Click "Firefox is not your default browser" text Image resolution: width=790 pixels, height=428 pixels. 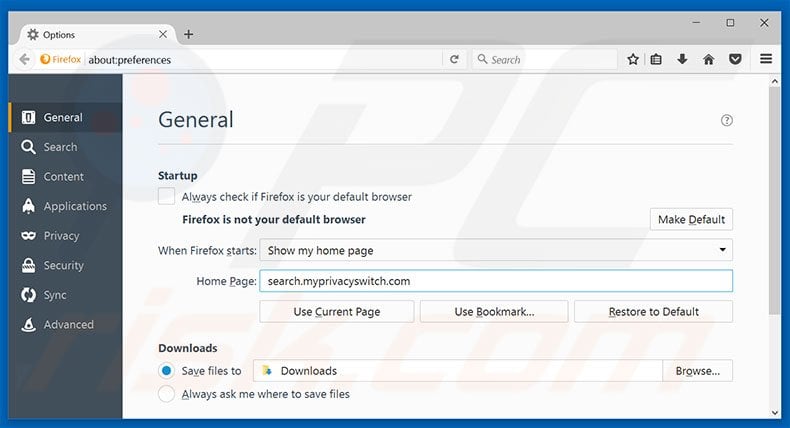[274, 219]
